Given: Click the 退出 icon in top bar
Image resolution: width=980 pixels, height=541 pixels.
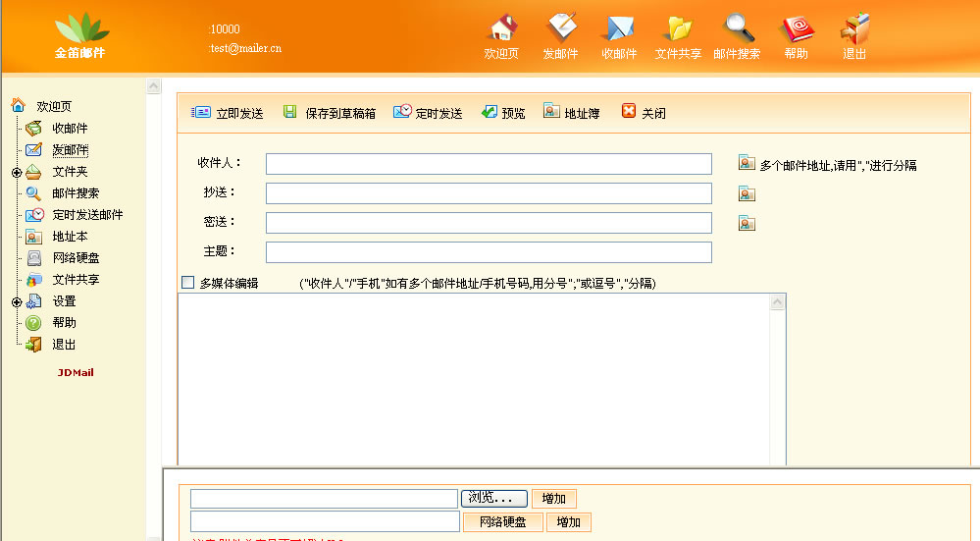Looking at the screenshot, I should (x=854, y=27).
